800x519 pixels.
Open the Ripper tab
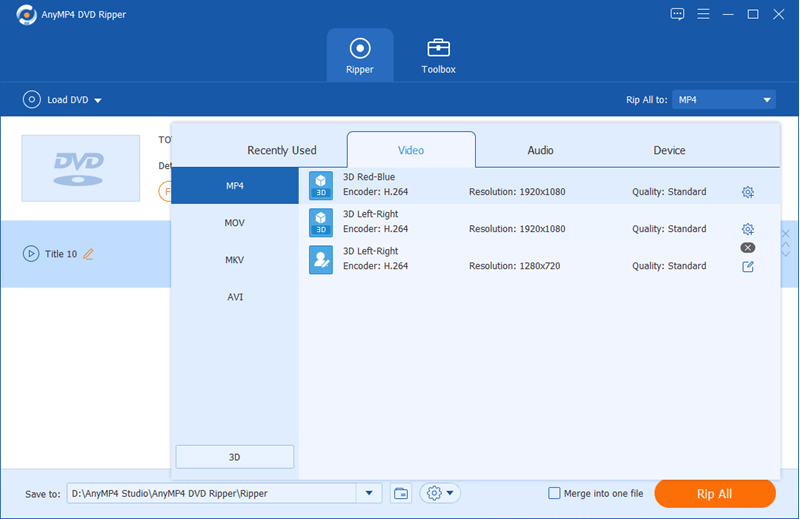[360, 55]
